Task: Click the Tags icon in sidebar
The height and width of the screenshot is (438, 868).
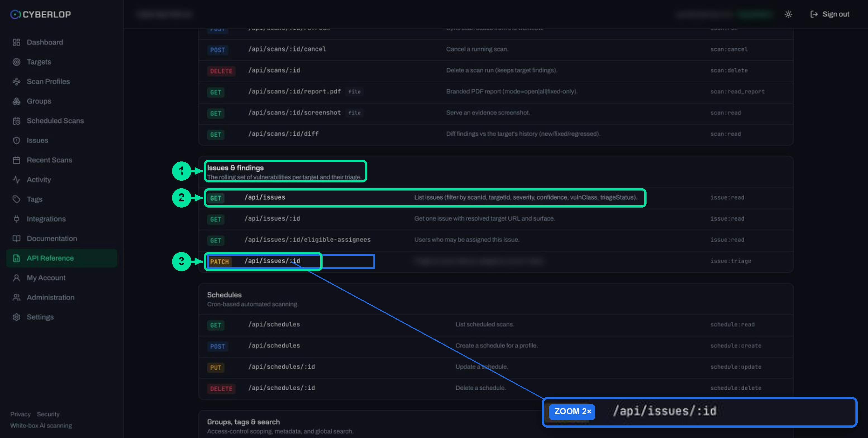Action: click(x=16, y=199)
